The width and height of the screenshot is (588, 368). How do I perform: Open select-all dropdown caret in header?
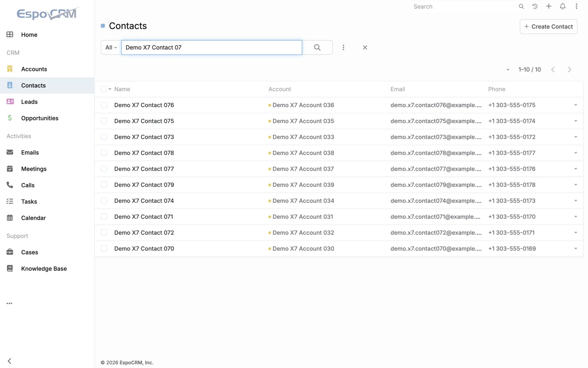110,89
